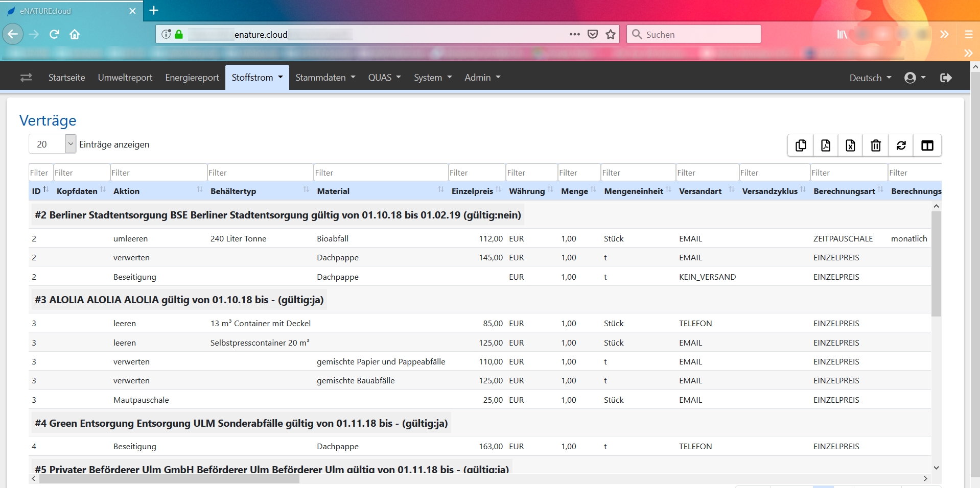Screen dimensions: 980x488
Task: Expand the QUAS dropdown menu
Action: coord(384,78)
